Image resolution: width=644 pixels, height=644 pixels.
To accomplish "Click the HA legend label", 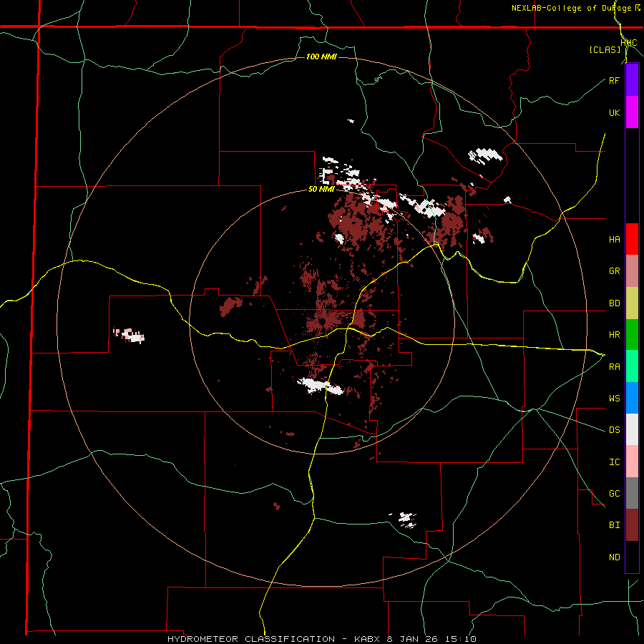I will point(614,240).
